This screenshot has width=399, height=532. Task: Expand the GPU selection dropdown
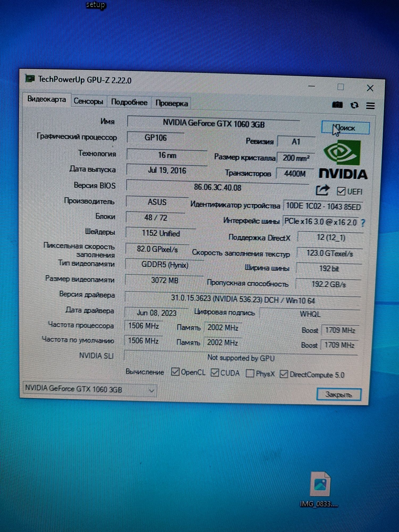click(90, 389)
